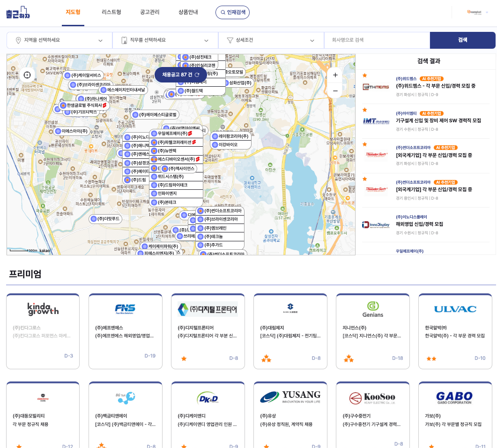Image resolution: width=497 pixels, height=448 pixels.
Task: Click the innoDisplay logo thumbnail
Action: 376,225
